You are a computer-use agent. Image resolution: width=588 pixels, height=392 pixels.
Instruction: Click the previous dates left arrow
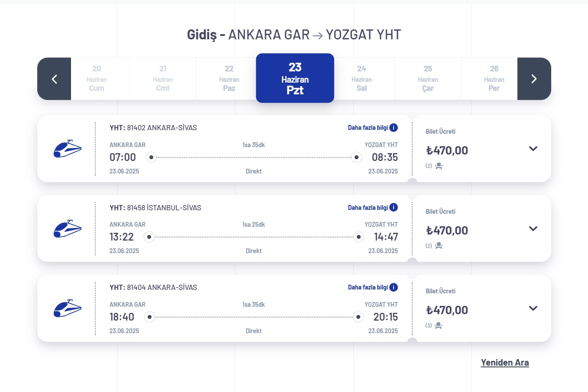tap(54, 79)
